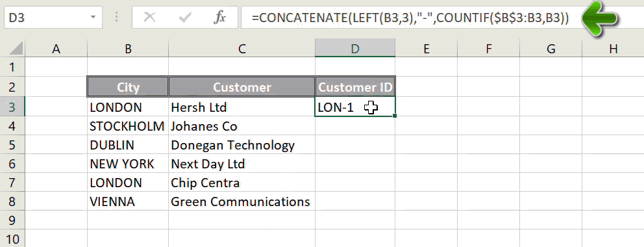
Task: Click the Cancel (X) formula bar icon
Action: (150, 18)
